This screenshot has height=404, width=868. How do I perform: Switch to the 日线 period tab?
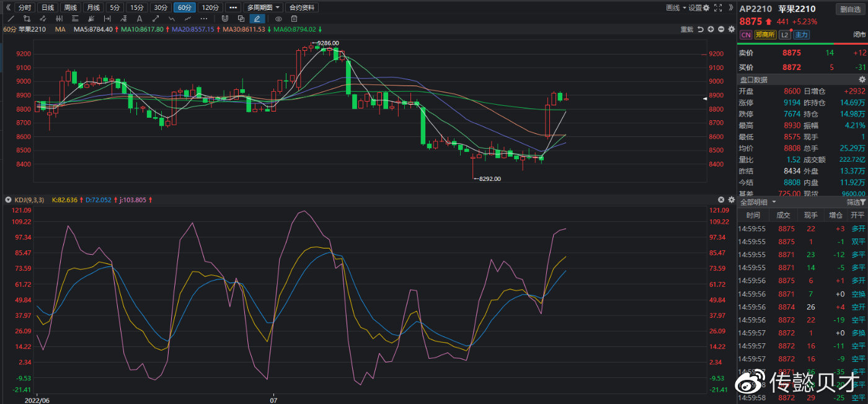pyautogui.click(x=46, y=7)
